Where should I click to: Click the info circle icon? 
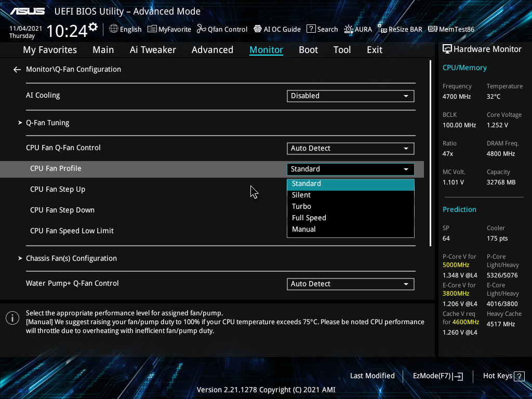coord(12,318)
